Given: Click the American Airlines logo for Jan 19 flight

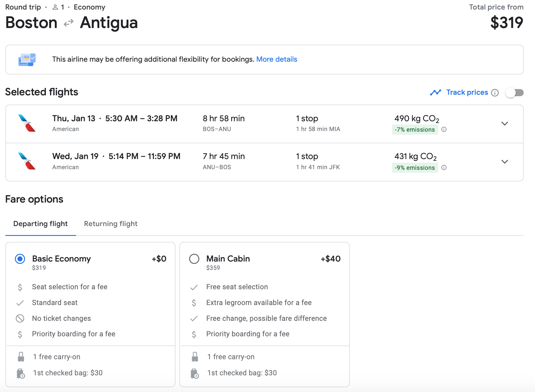Looking at the screenshot, I should (x=27, y=161).
